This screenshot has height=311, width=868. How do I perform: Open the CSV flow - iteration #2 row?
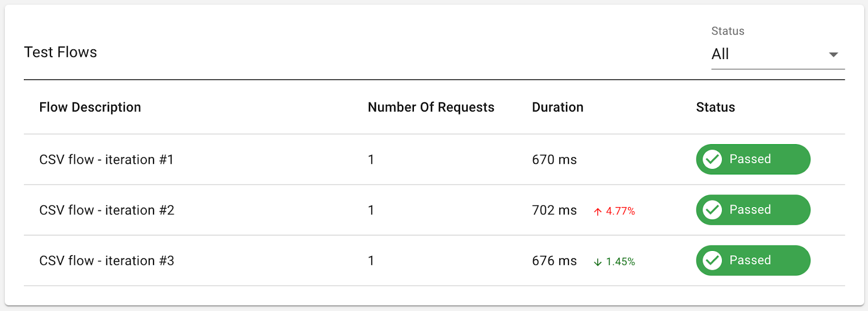pyautogui.click(x=106, y=210)
